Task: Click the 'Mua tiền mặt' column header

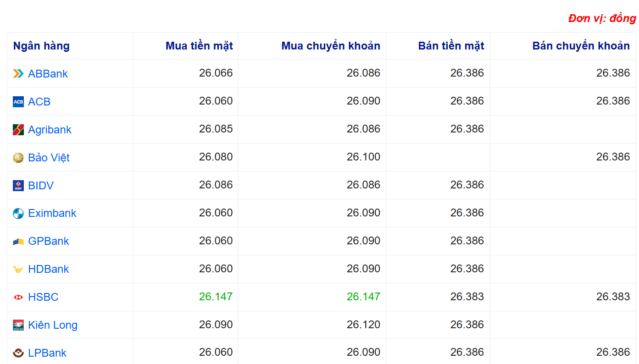Action: (x=199, y=46)
